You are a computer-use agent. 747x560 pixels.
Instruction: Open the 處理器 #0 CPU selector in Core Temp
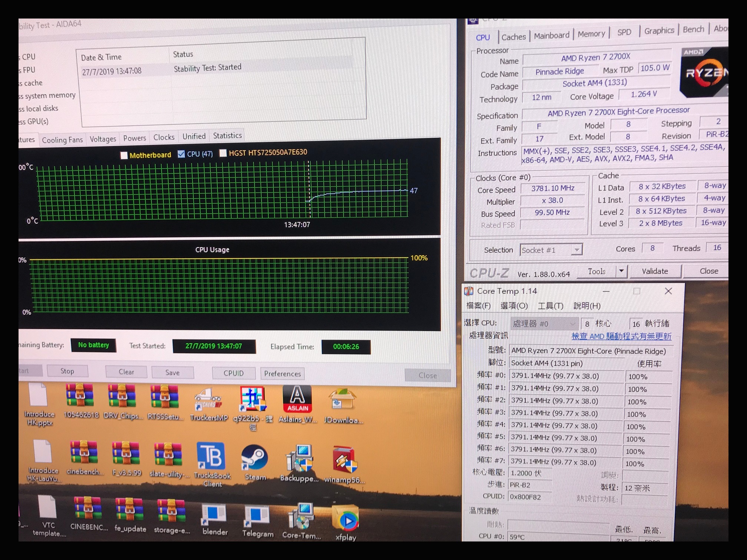click(x=544, y=324)
